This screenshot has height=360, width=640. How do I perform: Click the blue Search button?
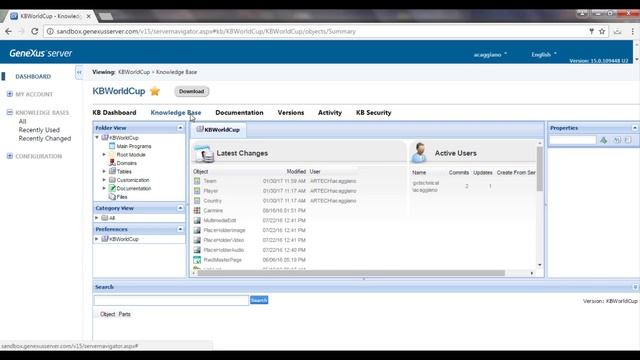click(x=259, y=300)
